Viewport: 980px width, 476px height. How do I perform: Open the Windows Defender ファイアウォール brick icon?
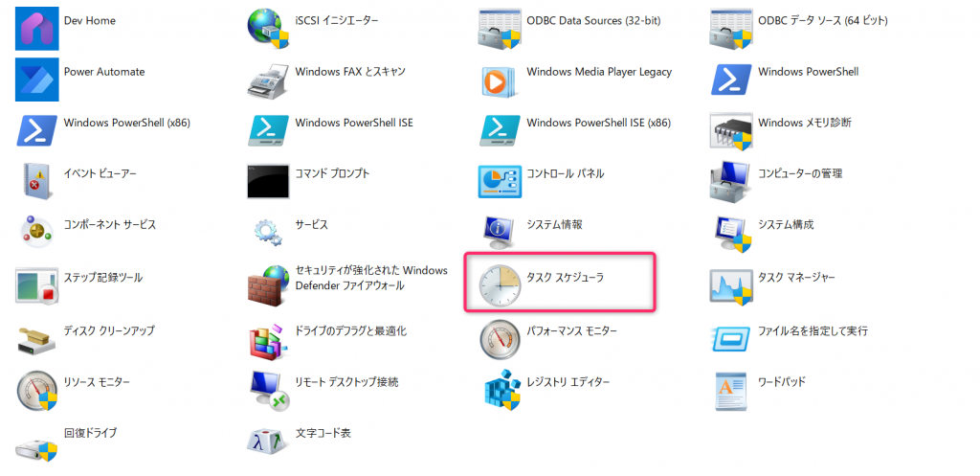click(269, 285)
